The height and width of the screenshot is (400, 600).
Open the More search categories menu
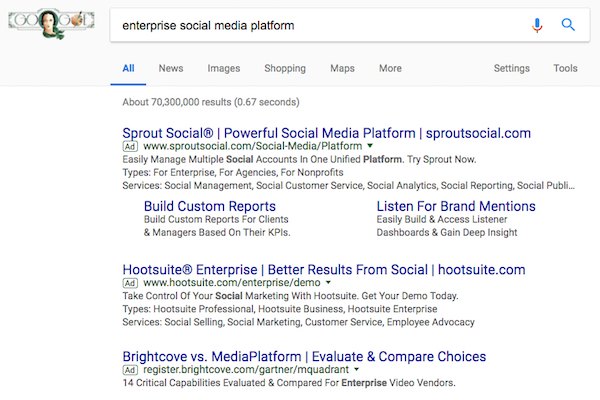coord(390,69)
